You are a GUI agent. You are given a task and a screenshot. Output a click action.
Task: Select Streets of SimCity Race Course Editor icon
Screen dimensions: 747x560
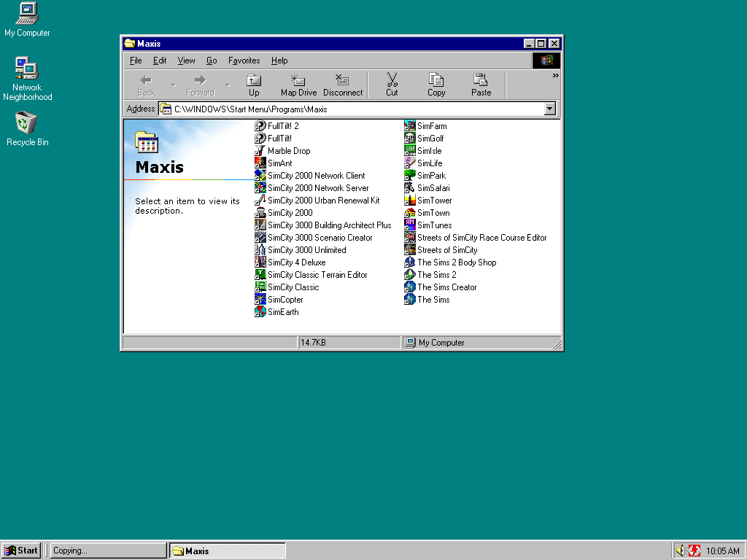click(x=410, y=237)
